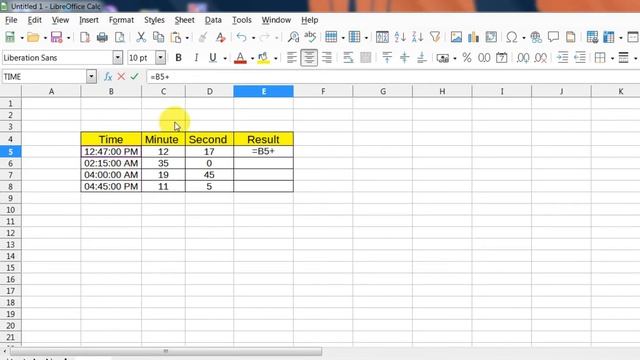Toggle Align Right

point(327,58)
